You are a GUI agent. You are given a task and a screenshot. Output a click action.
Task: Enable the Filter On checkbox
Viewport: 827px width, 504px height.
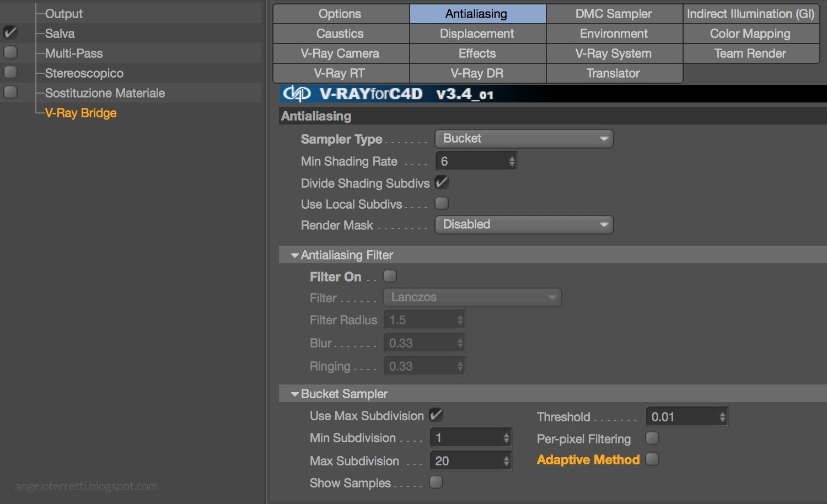(x=390, y=276)
